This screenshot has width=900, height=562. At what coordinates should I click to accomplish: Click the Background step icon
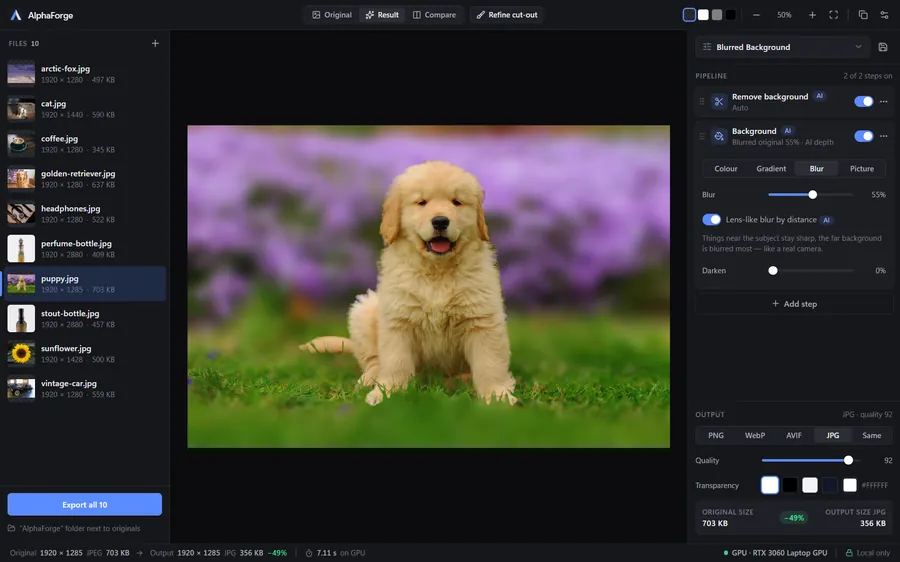(x=719, y=136)
